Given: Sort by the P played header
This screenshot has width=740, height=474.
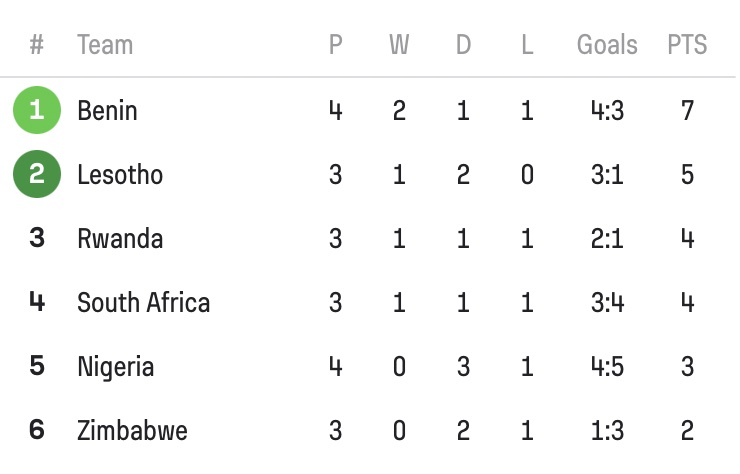Looking at the screenshot, I should tap(335, 45).
